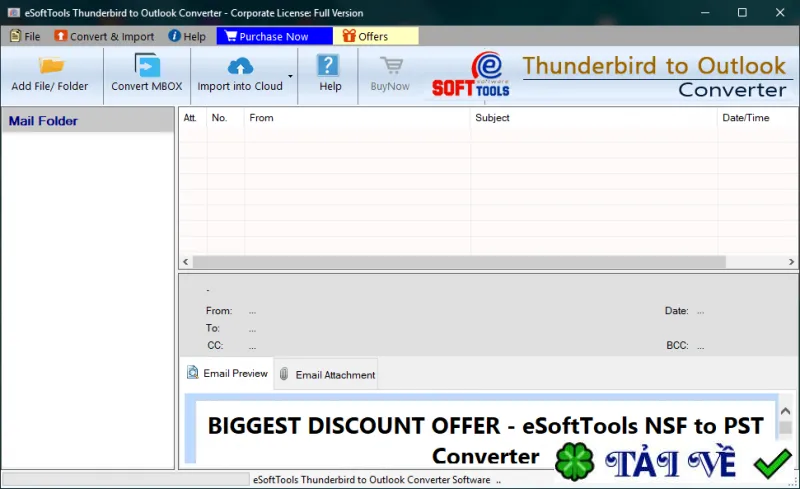
Task: Open the Purchase Now menu item
Action: 274,36
